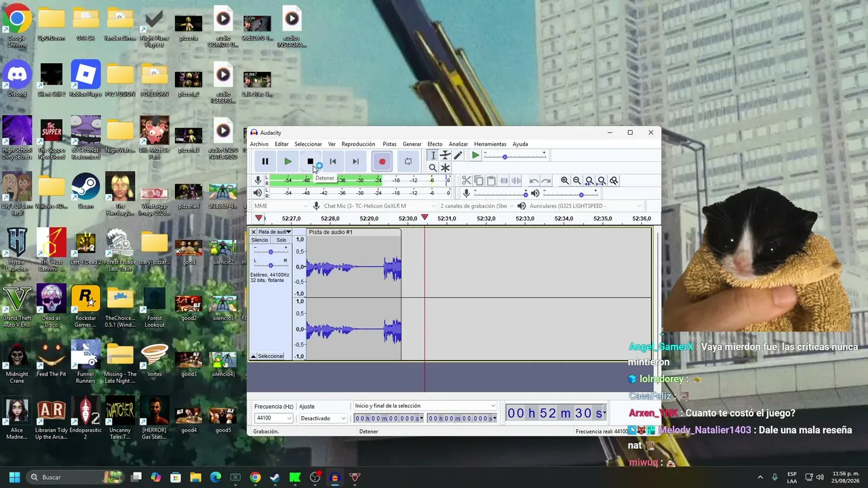Stop recording with the Detener button
The height and width of the screenshot is (488, 868).
311,161
